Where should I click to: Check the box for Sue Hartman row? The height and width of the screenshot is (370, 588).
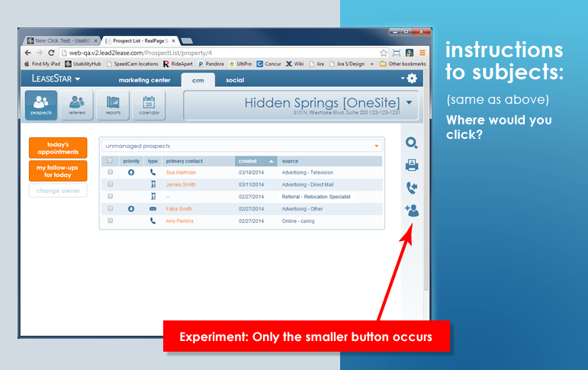pyautogui.click(x=111, y=172)
